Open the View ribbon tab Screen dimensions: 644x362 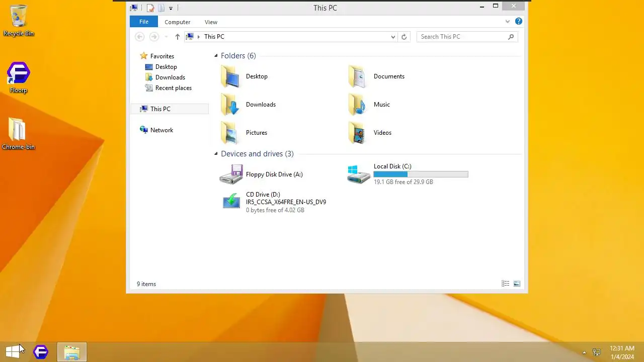click(211, 22)
